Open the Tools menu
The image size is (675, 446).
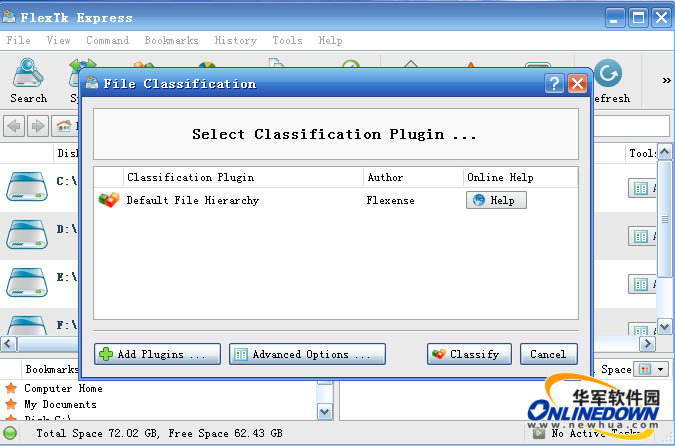288,40
